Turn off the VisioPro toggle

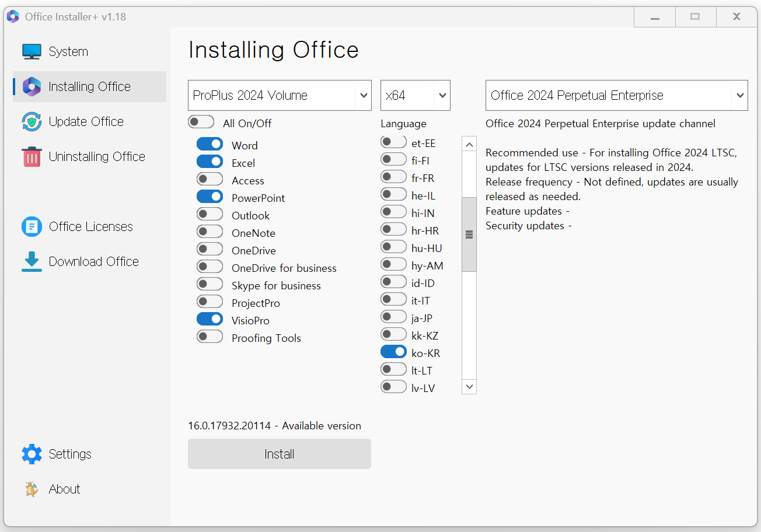(x=210, y=318)
